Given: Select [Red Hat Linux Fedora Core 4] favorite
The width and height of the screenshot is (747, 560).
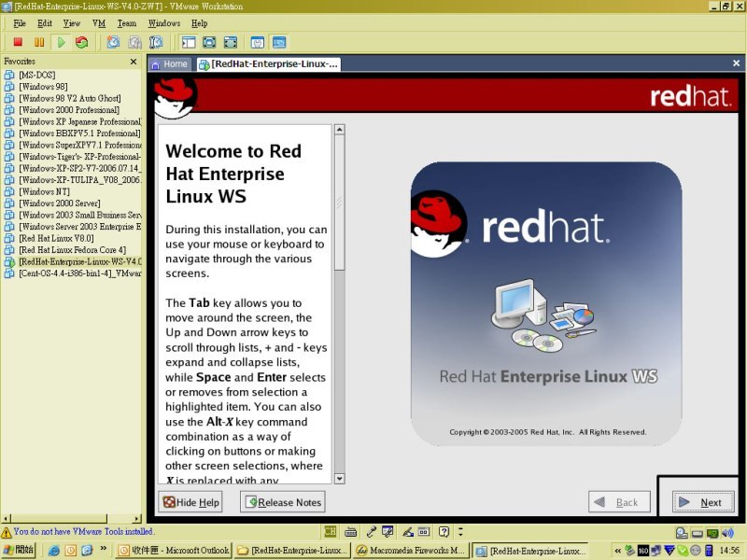Looking at the screenshot, I should click(x=73, y=250).
